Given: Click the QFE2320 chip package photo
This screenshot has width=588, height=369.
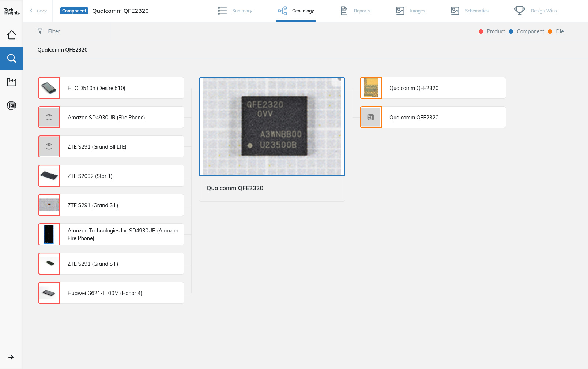Looking at the screenshot, I should click(x=272, y=126).
